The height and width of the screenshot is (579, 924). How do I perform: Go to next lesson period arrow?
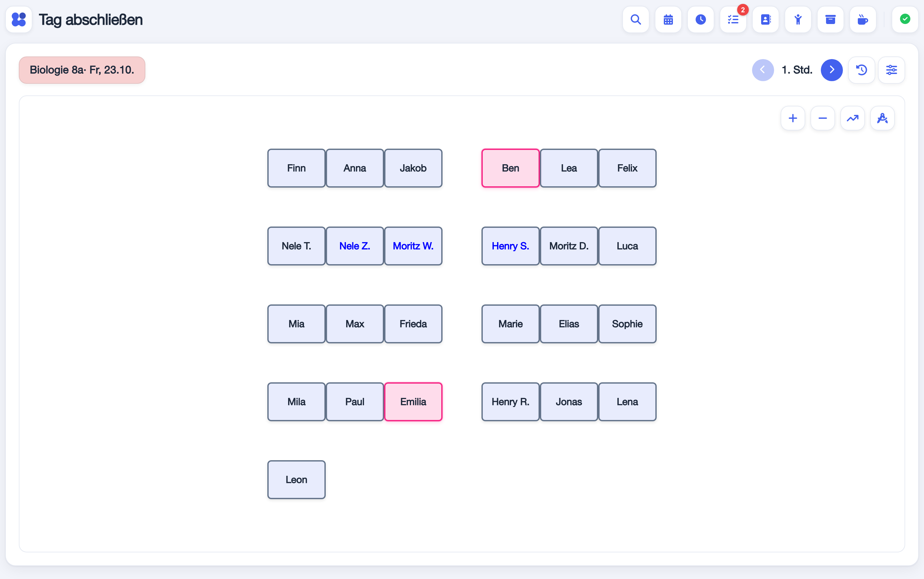coord(831,70)
